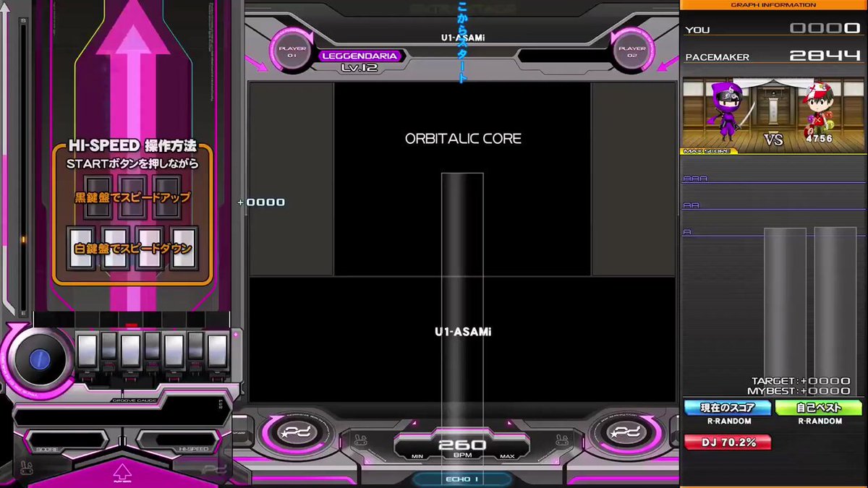This screenshot has width=868, height=488.
Task: Click the ECHO 1 effect label
Action: coord(463,479)
